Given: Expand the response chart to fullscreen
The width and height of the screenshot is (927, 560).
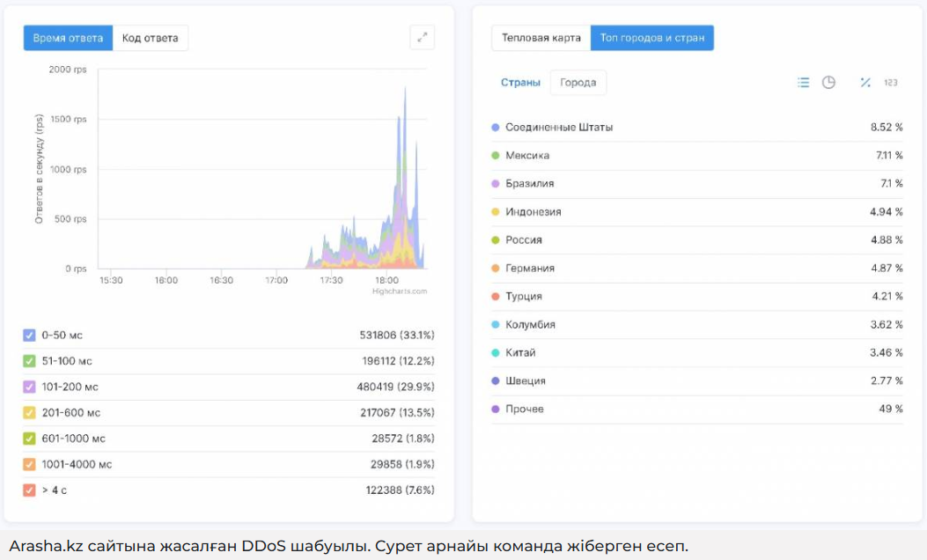Looking at the screenshot, I should point(423,37).
